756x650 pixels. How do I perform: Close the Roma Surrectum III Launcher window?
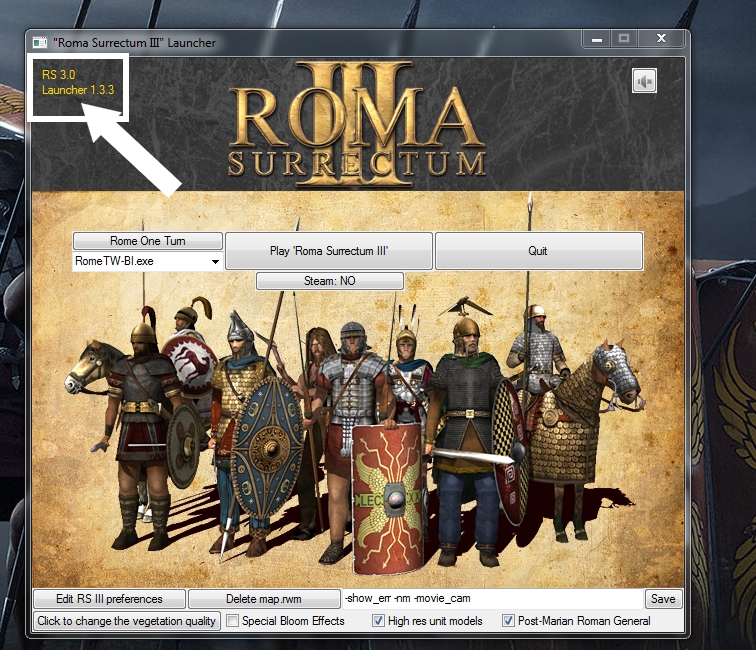[x=662, y=39]
